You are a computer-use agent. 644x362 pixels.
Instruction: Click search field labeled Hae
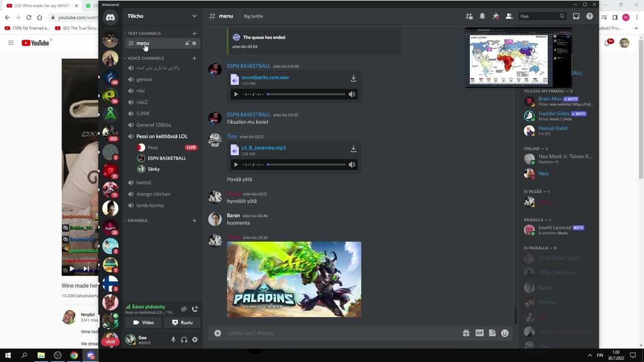click(542, 16)
